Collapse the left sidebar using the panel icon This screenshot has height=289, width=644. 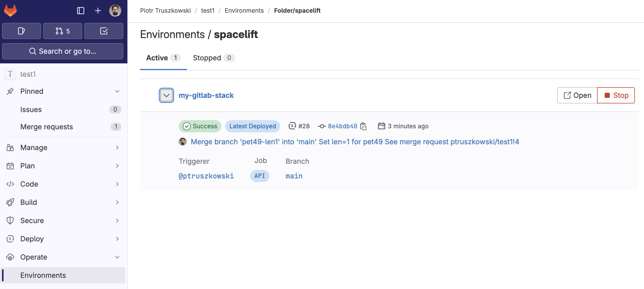click(x=81, y=11)
